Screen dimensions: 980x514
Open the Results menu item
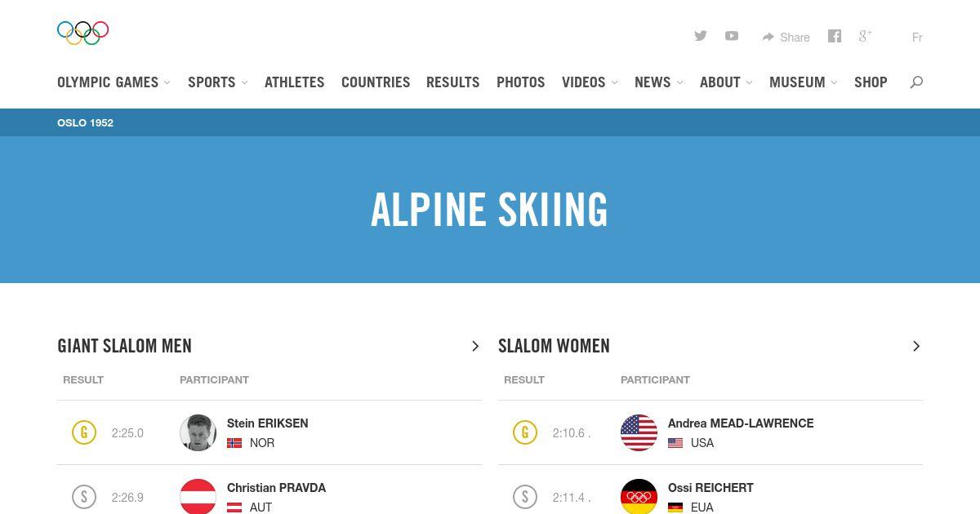[452, 82]
